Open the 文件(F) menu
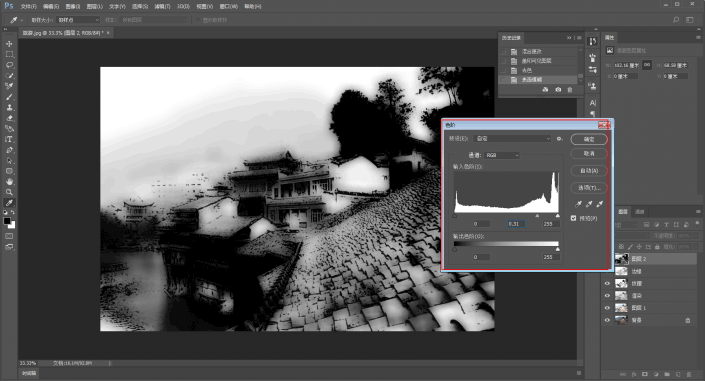705x381 pixels. pos(28,6)
